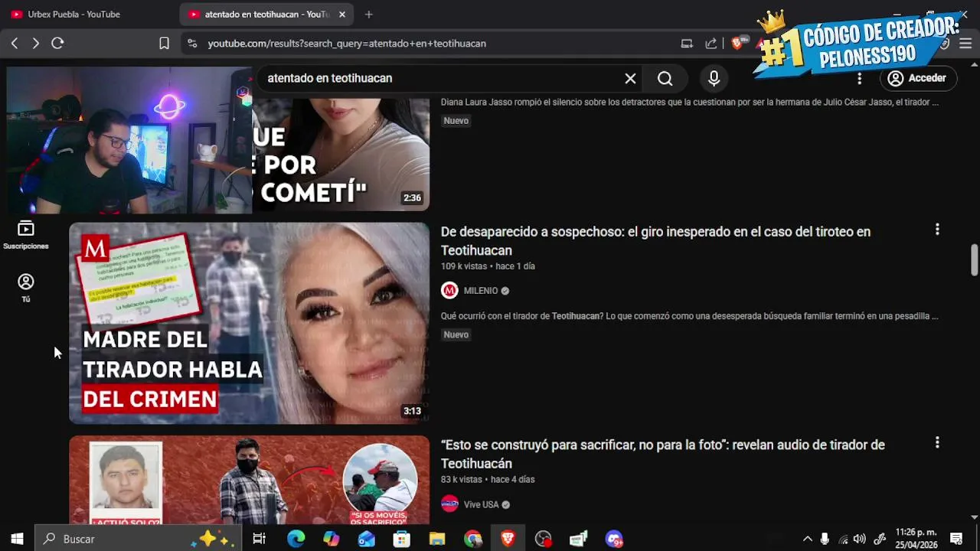Open OBS Studio from the taskbar
Screen dimensions: 980x551
544,539
